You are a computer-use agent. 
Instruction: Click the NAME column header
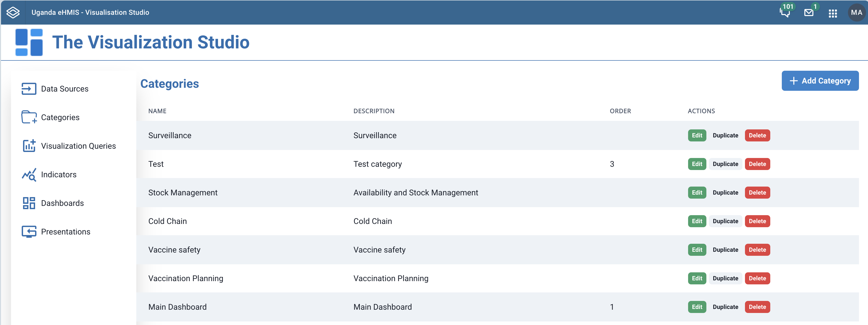pos(157,111)
